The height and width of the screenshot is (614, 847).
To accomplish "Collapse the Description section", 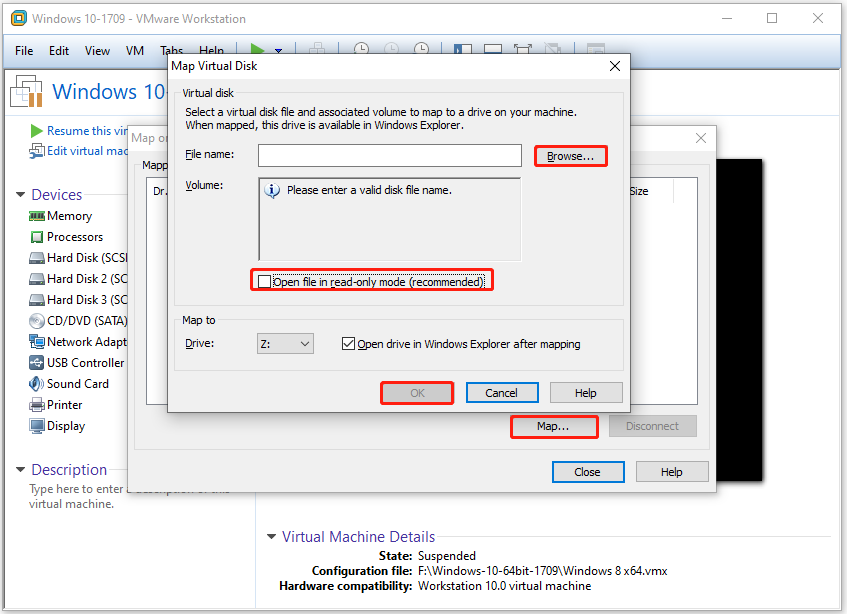I will coord(20,470).
